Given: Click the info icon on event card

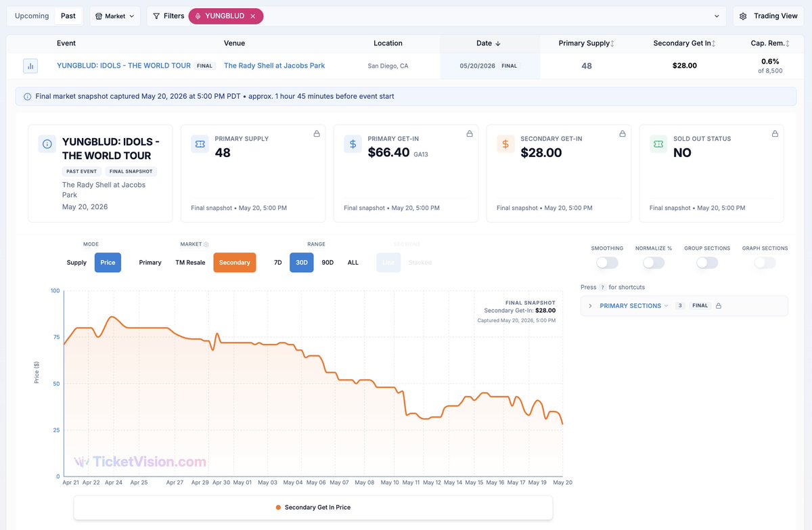Looking at the screenshot, I should click(47, 143).
